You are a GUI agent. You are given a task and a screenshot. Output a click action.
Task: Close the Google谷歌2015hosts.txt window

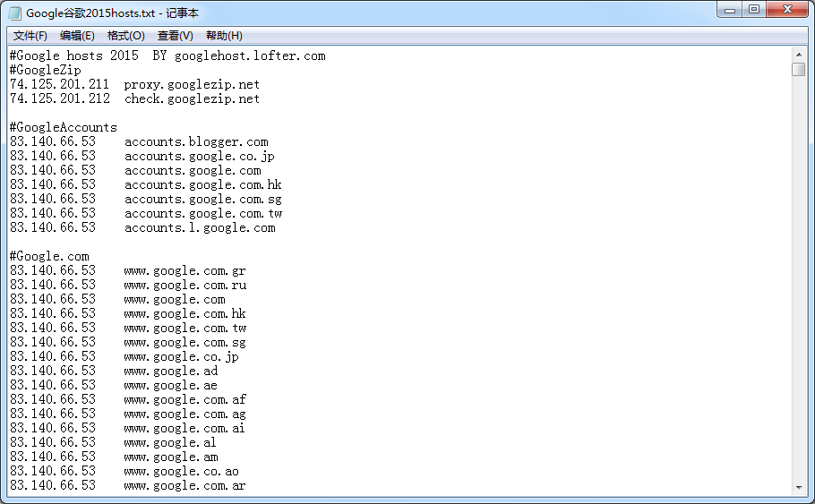786,10
